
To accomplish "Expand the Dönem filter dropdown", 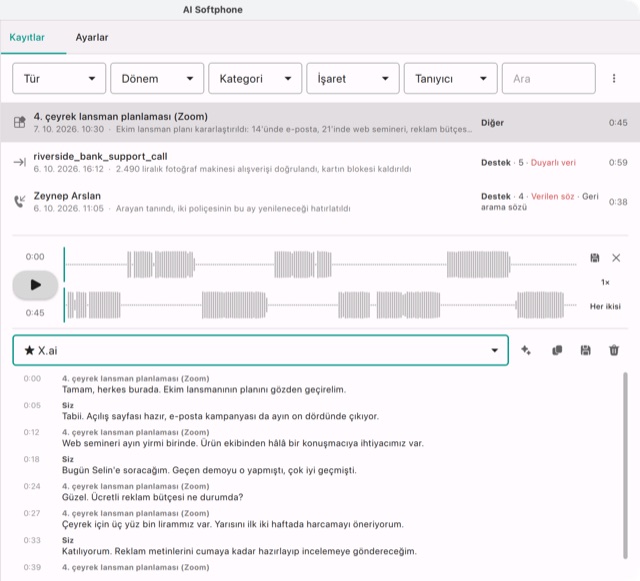I will click(157, 78).
